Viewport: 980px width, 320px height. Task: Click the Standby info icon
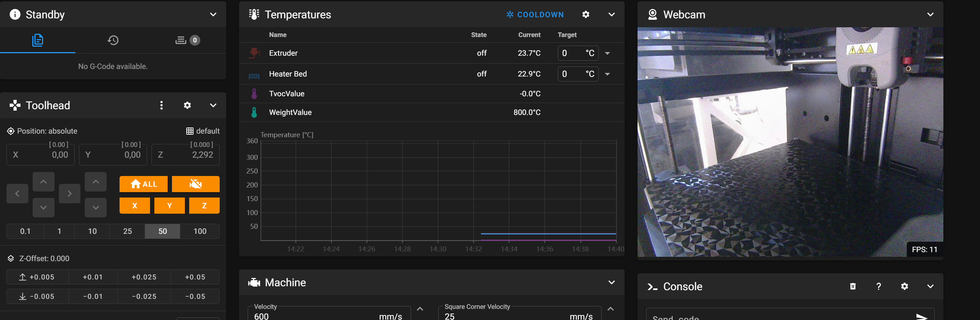[x=15, y=14]
